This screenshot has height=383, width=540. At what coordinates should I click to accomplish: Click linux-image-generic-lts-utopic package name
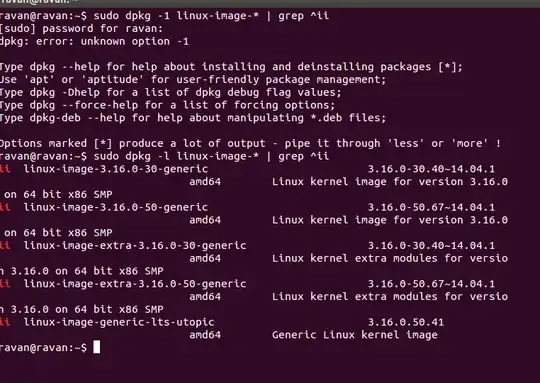119,322
